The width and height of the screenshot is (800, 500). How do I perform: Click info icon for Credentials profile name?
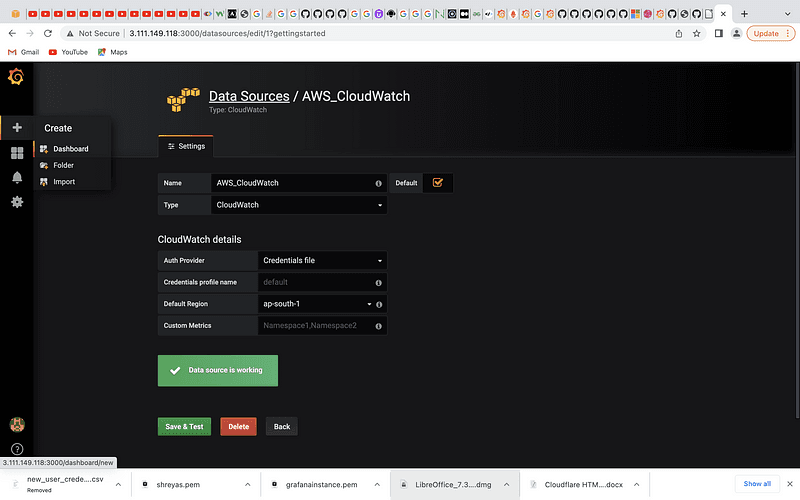click(x=379, y=283)
